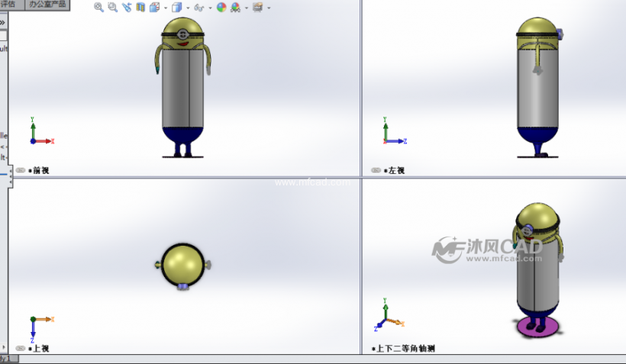Viewport: 626px width, 364px height.
Task: Expand the left panel with » chevron
Action: click(3, 22)
